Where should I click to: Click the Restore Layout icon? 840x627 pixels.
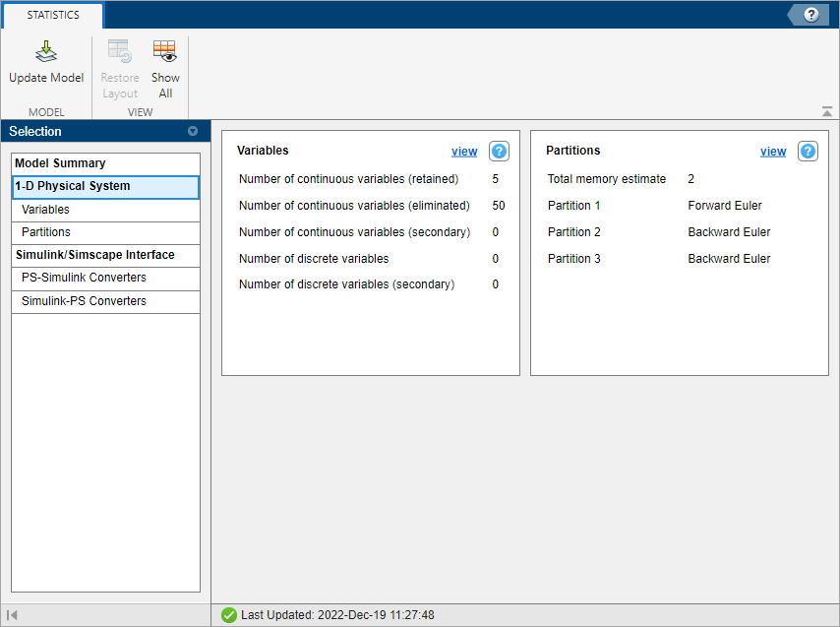[120, 53]
